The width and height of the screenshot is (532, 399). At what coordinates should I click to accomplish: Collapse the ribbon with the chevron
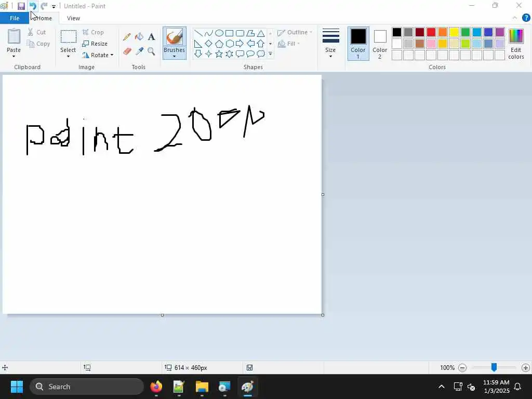[x=515, y=18]
